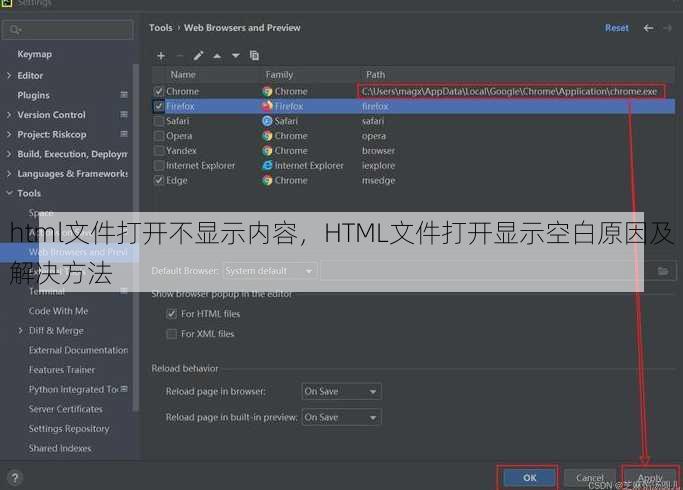Click the Plugins settings marker icon

tap(124, 95)
